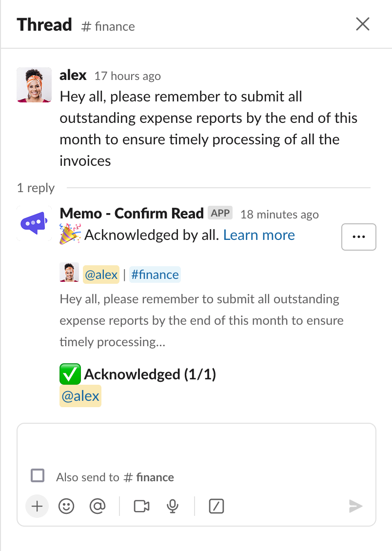392x551 pixels.
Task: Click the 17 hours ago timestamp
Action: 127,76
